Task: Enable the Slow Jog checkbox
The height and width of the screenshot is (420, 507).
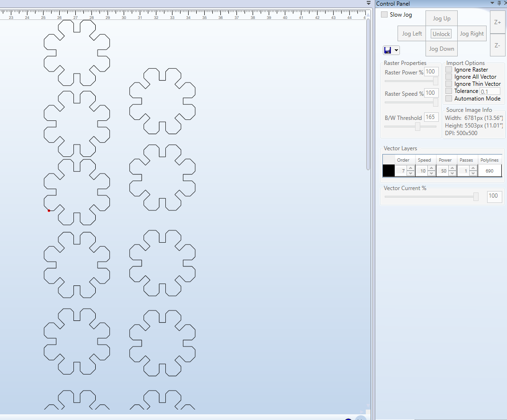Action: (x=384, y=15)
